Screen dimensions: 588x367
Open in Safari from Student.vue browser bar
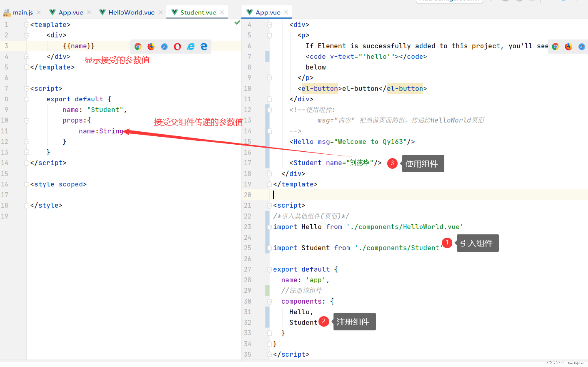tap(164, 47)
